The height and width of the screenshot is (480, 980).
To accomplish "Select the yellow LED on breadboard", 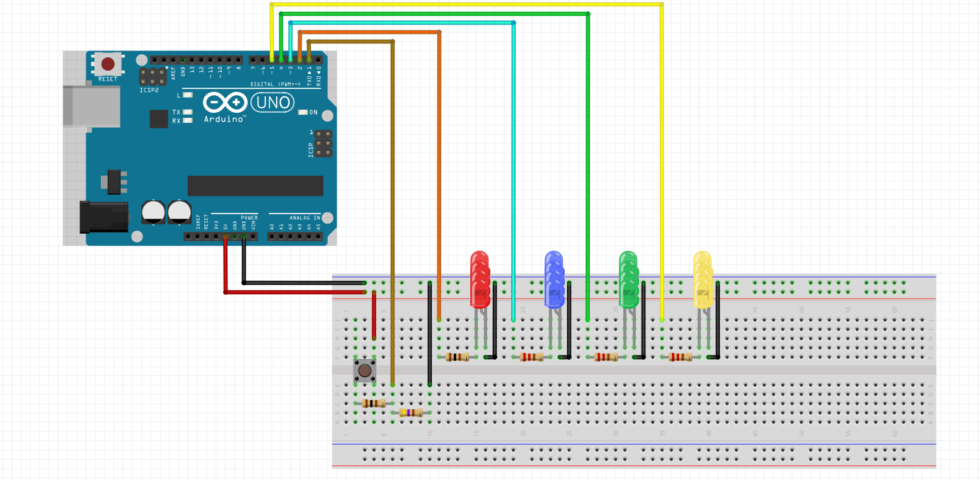I will tap(703, 279).
